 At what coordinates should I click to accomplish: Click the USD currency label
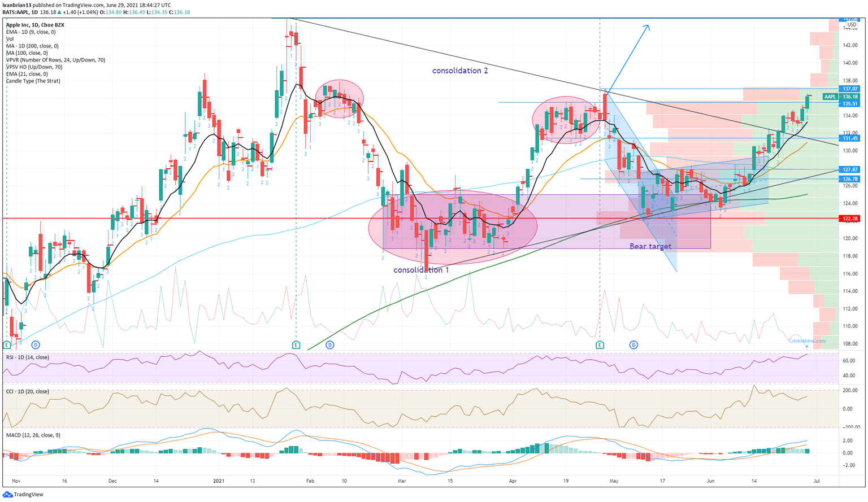click(x=852, y=25)
